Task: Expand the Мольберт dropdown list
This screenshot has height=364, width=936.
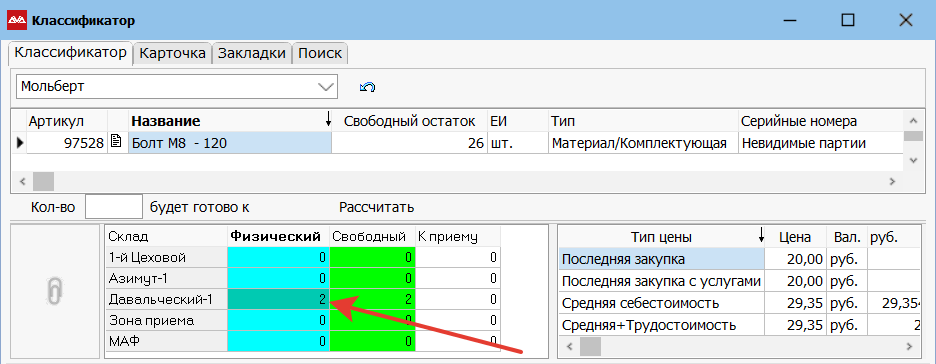Action: (326, 87)
